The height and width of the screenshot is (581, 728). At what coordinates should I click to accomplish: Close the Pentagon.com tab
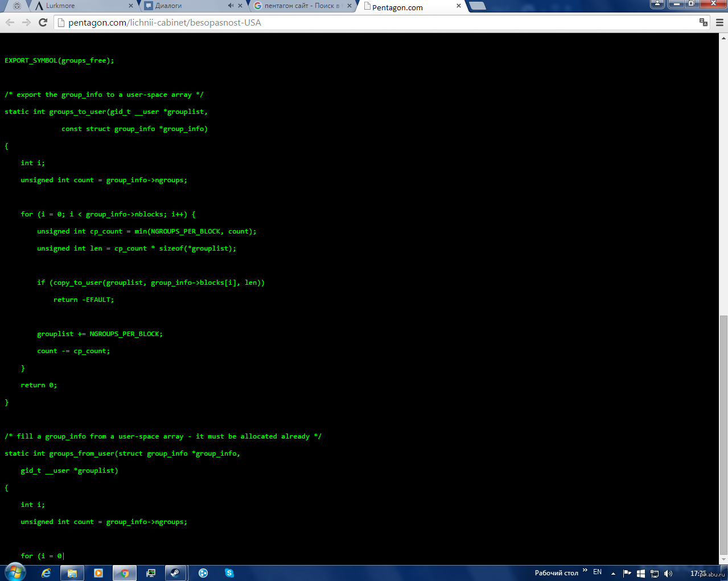pos(459,6)
